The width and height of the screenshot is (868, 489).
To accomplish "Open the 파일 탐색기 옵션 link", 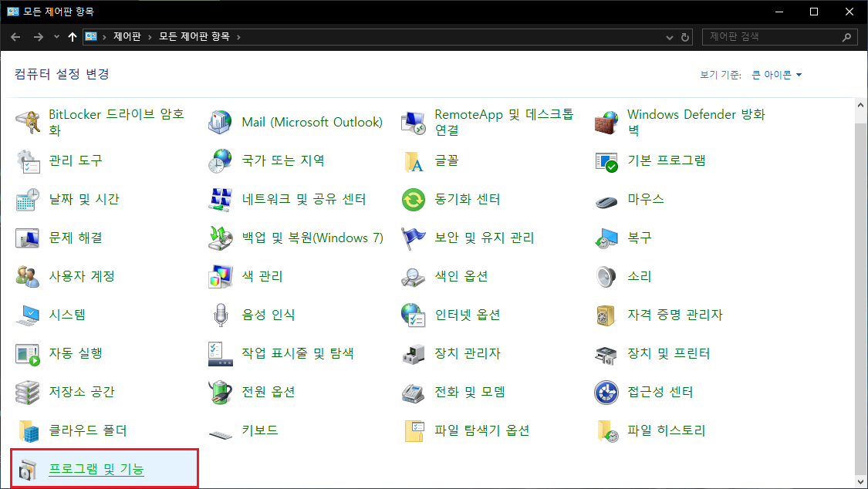I will [481, 430].
